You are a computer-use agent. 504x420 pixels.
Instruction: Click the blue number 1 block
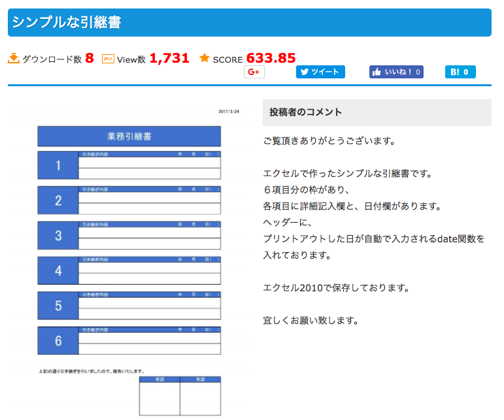click(58, 165)
